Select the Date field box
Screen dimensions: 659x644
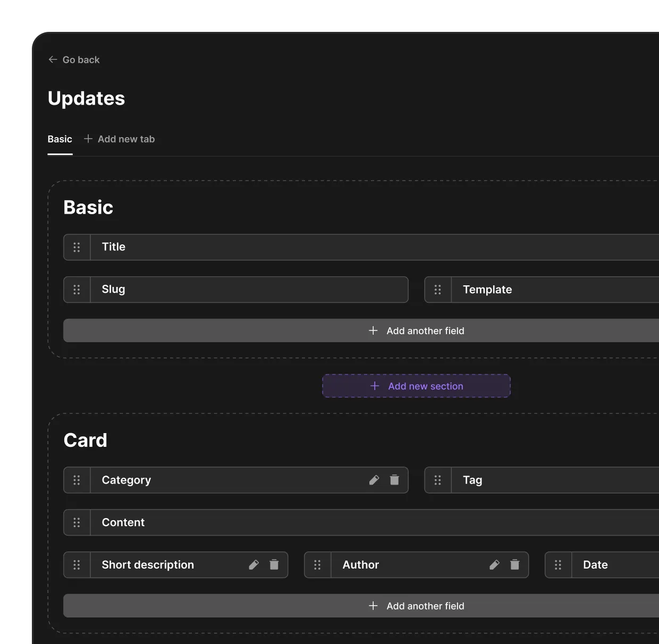click(602, 565)
